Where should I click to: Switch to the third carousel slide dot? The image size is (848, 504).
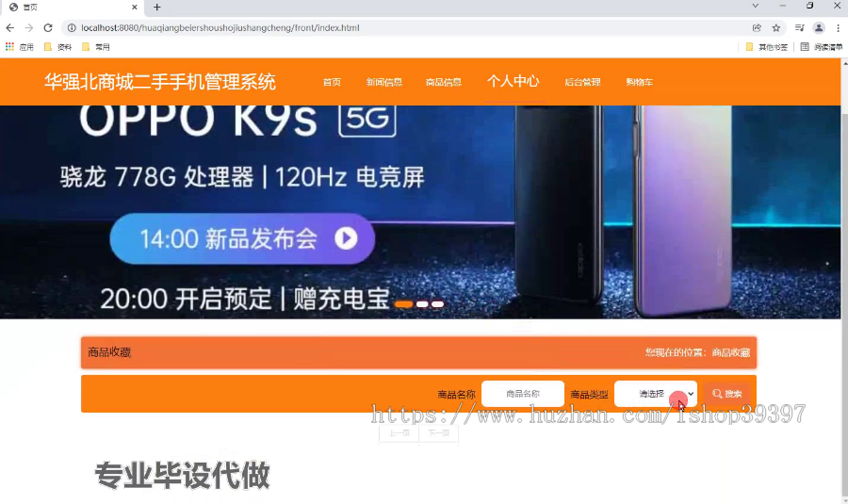[x=437, y=304]
